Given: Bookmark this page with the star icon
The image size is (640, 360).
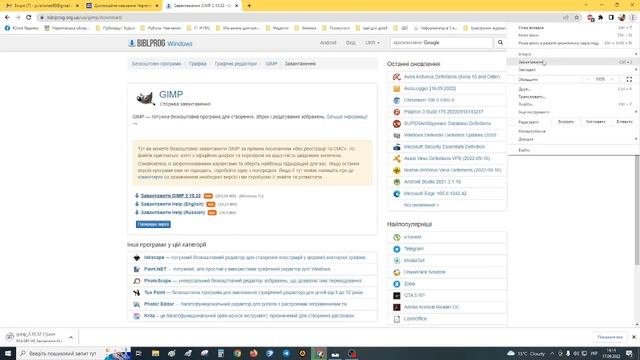Looking at the screenshot, I should tap(577, 18).
